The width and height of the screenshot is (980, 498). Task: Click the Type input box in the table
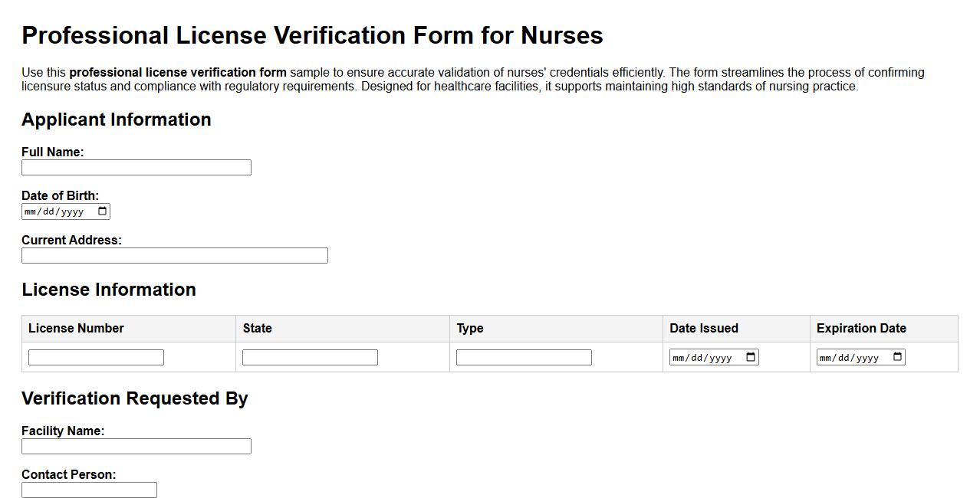[x=523, y=356]
